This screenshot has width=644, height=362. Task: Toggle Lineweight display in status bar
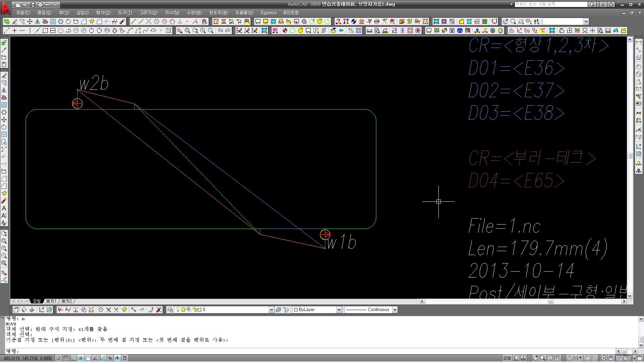(x=117, y=358)
